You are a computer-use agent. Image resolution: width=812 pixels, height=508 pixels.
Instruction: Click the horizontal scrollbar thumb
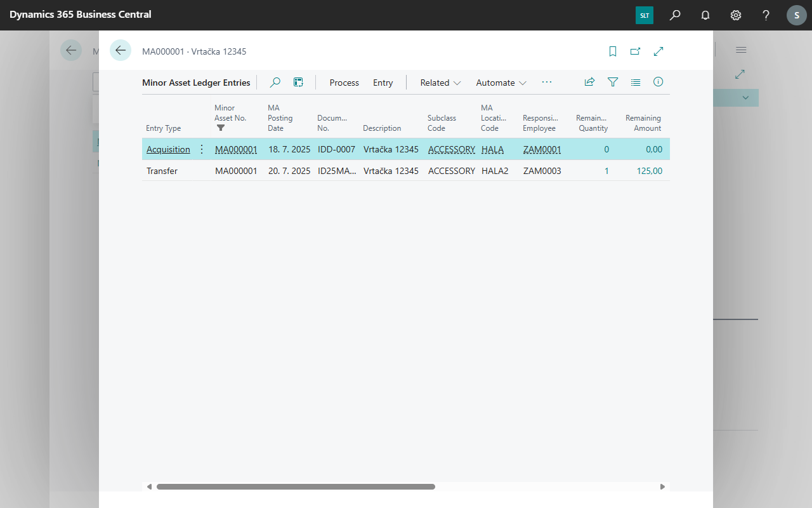[296, 487]
